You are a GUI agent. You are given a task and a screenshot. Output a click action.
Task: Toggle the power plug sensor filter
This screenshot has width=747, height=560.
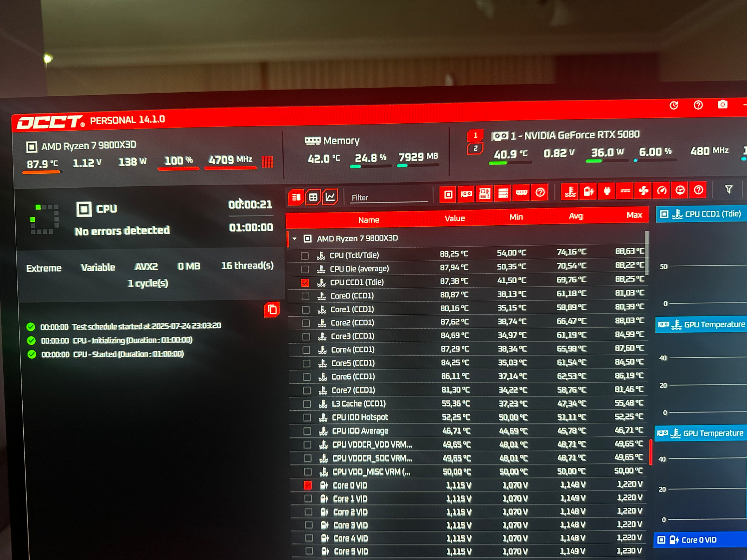pyautogui.click(x=606, y=191)
